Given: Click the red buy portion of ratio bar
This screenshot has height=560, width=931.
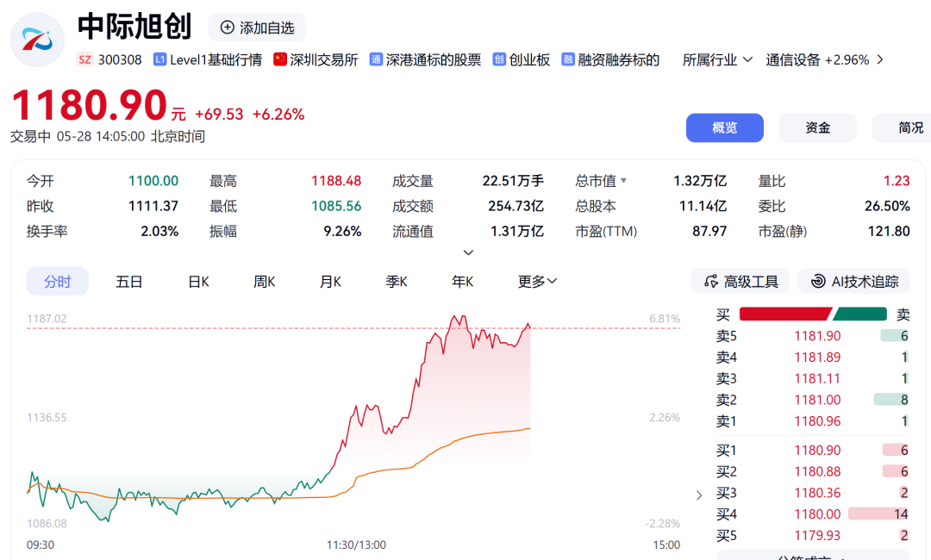Looking at the screenshot, I should pos(785,314).
